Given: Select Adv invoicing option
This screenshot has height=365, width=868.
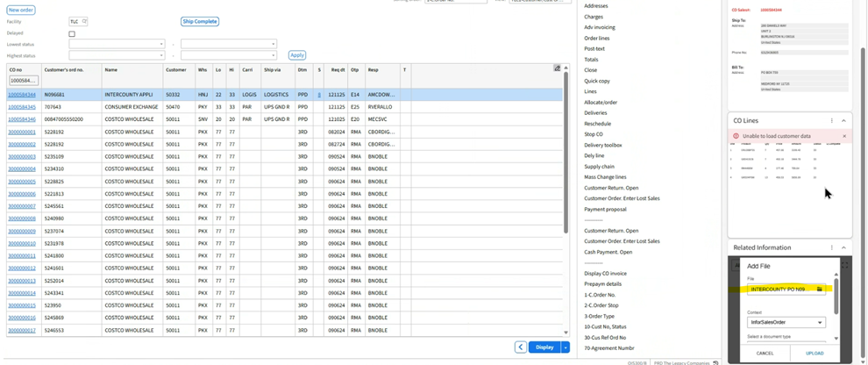Looking at the screenshot, I should pyautogui.click(x=600, y=27).
